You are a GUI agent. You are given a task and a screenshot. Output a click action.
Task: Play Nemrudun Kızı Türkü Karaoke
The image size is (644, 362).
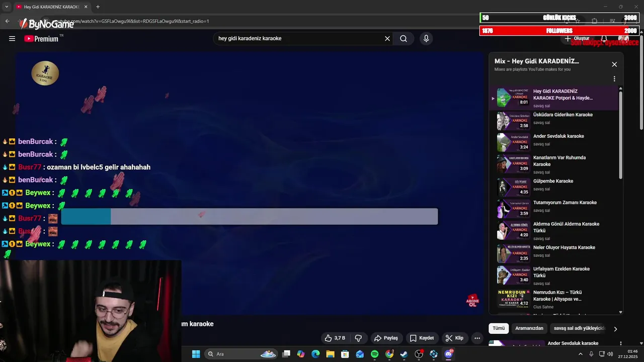(553, 299)
